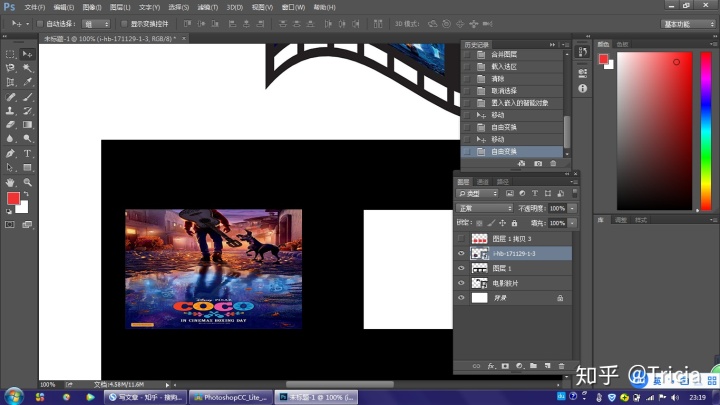Open the 滤镜(T) menu
Viewport: 720px width, 405px height.
click(x=208, y=7)
